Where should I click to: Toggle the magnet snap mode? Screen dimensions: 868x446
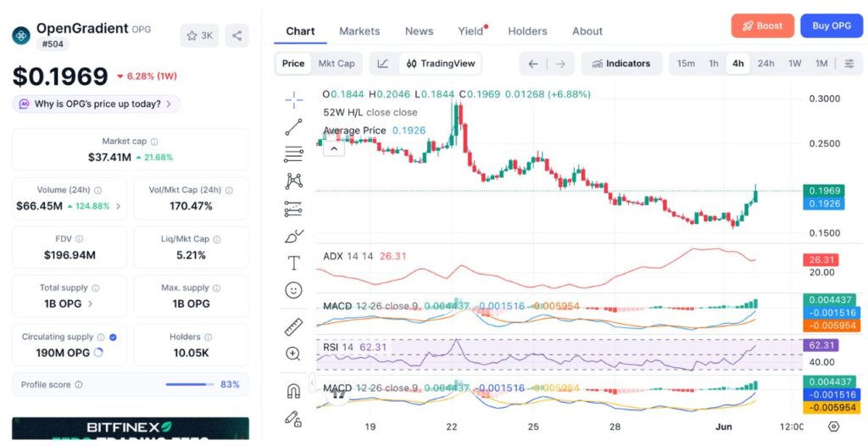click(293, 391)
